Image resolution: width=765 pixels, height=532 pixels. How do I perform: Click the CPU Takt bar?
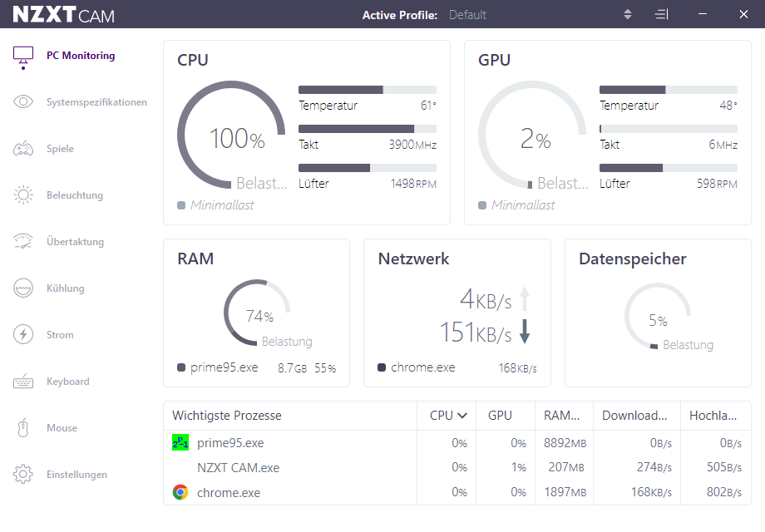click(x=368, y=129)
